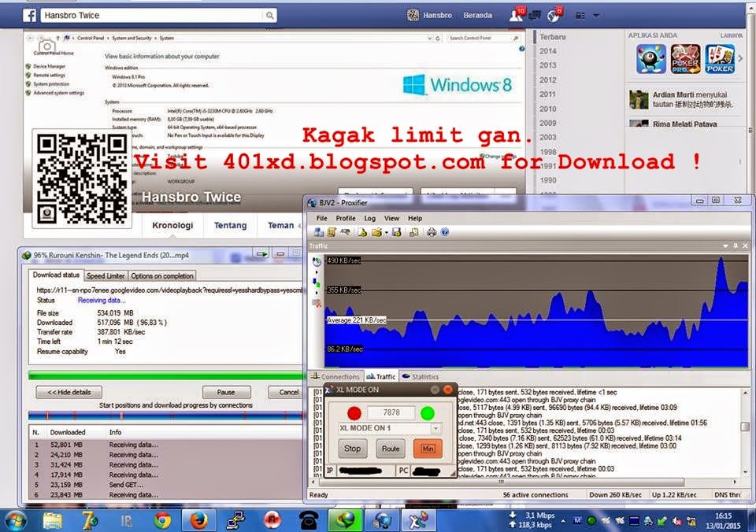Click the Facebook logo icon
The image size is (756, 532).
click(x=29, y=16)
